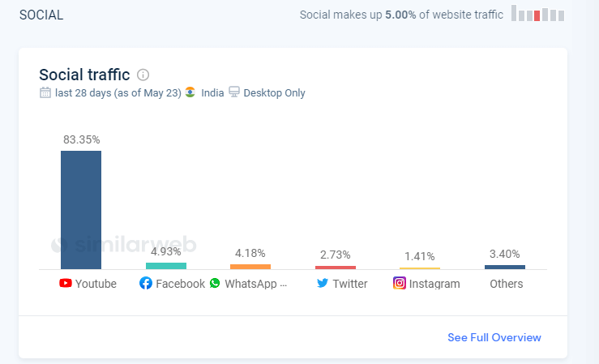The height and width of the screenshot is (364, 599).
Task: Click the Facebook logo icon
Action: click(x=146, y=283)
